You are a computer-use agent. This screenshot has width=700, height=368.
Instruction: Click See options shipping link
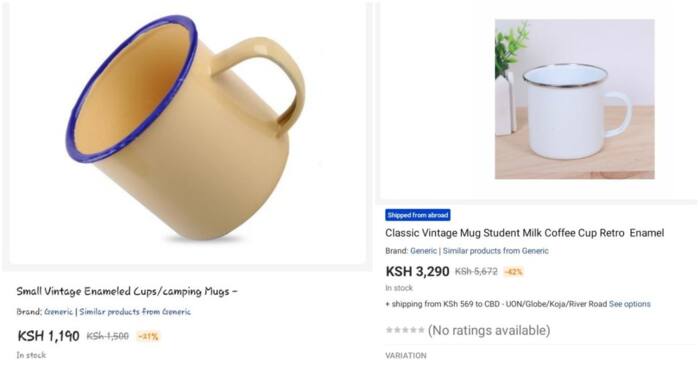tap(629, 304)
